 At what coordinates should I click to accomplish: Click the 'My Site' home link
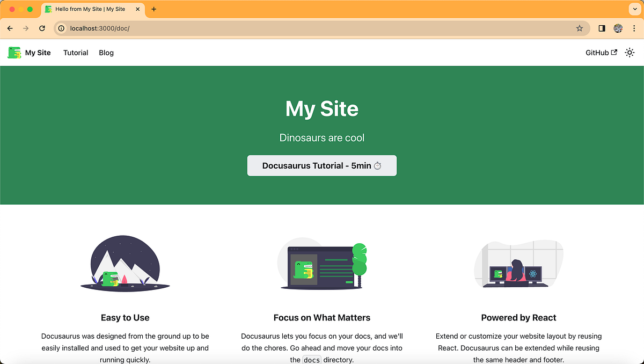(x=38, y=53)
